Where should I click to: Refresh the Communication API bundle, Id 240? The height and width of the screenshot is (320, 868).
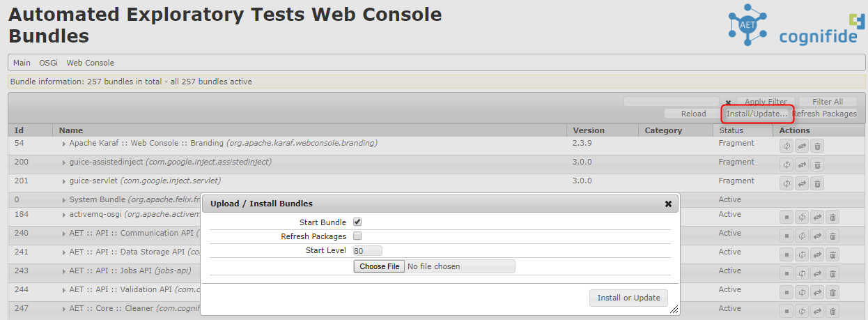pyautogui.click(x=802, y=236)
